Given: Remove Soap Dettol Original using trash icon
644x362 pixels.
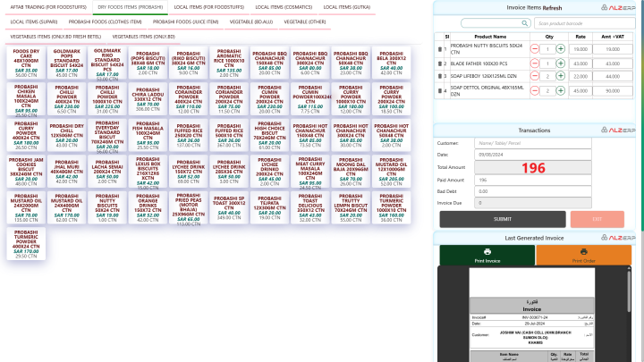Looking at the screenshot, I should point(441,90).
